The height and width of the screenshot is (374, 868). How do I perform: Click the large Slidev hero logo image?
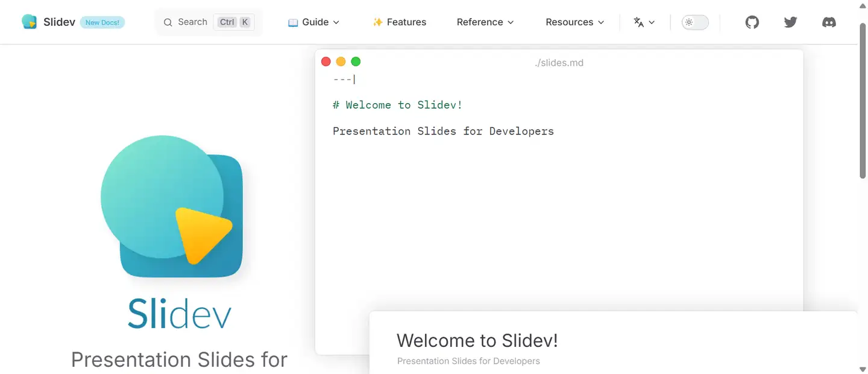pos(172,206)
